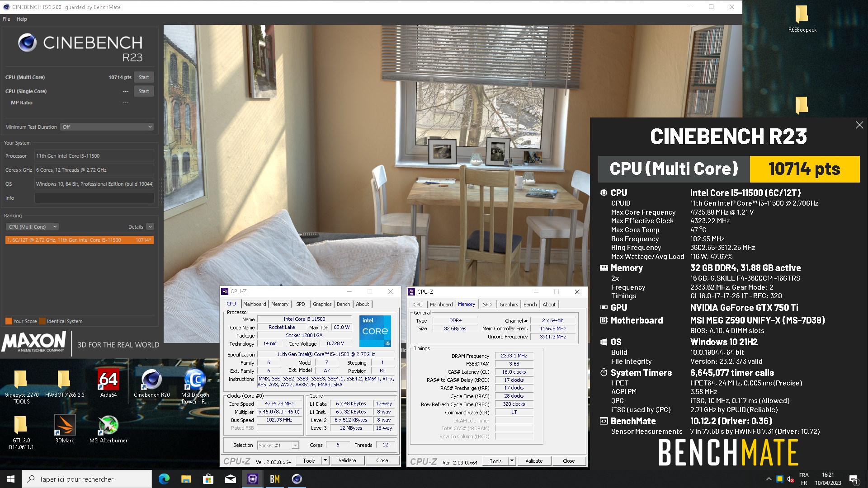Click Validate in right CPU-Z window
This screenshot has width=868, height=488.
pos(534,461)
